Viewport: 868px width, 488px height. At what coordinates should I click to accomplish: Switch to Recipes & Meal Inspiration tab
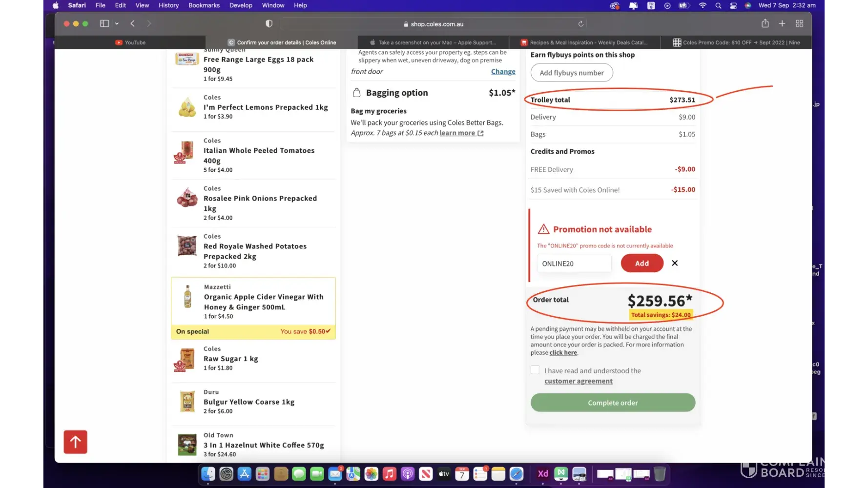point(584,42)
